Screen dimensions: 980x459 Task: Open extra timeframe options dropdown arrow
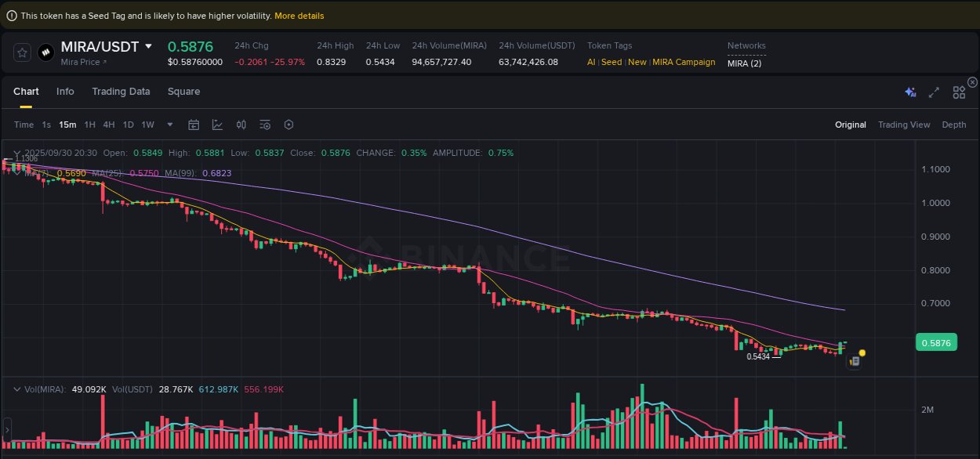pyautogui.click(x=169, y=125)
